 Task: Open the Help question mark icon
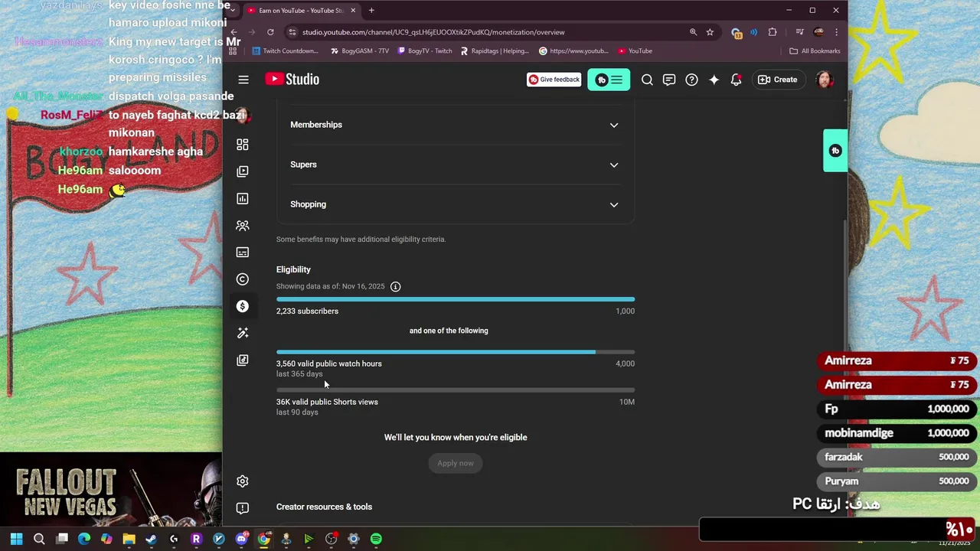click(691, 80)
